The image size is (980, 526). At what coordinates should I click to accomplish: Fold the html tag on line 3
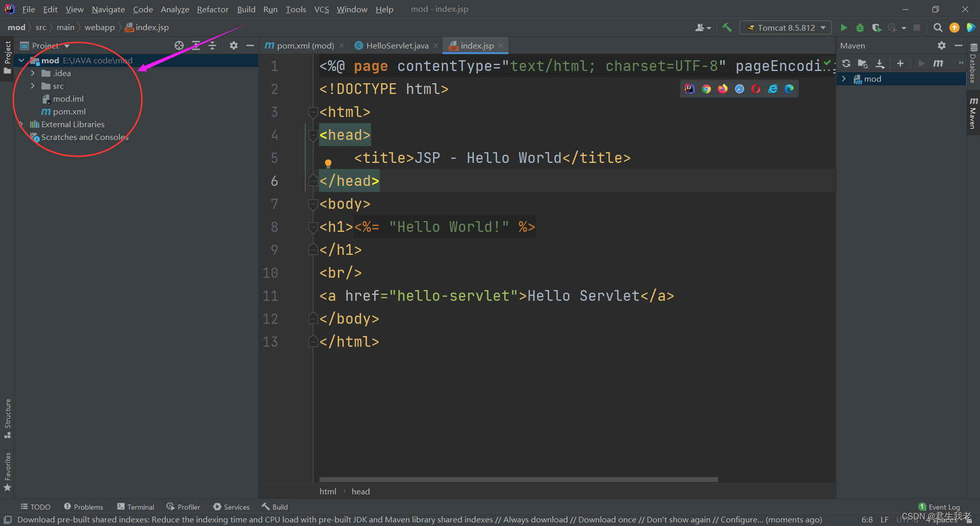click(x=313, y=112)
